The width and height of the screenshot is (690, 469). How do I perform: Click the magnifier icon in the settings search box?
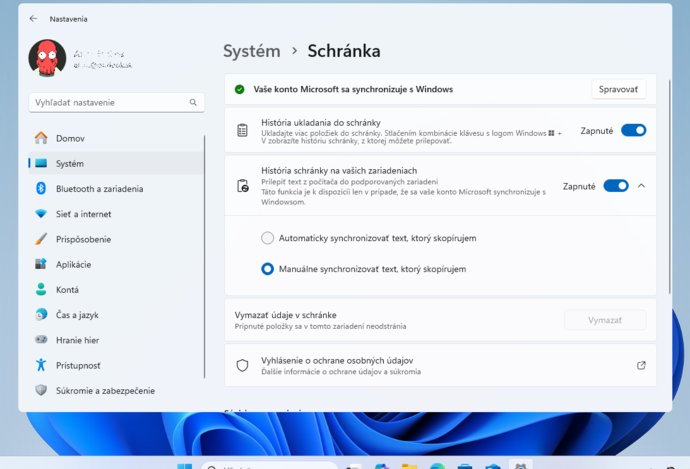coord(193,103)
